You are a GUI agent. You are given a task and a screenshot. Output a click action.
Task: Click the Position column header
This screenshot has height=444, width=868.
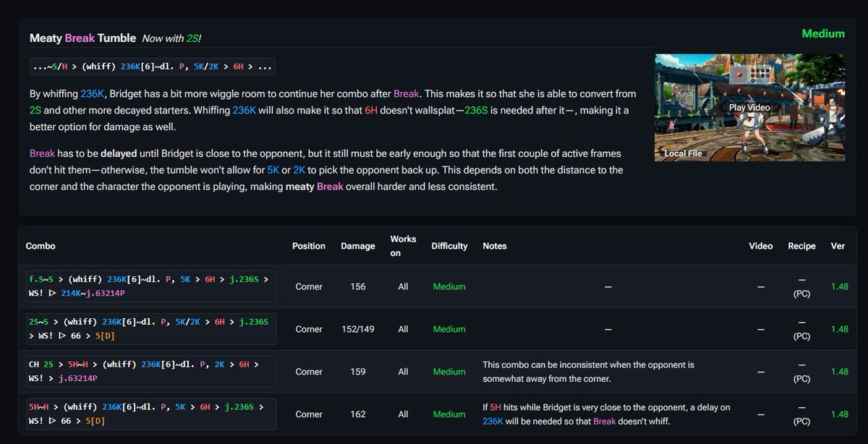[309, 246]
